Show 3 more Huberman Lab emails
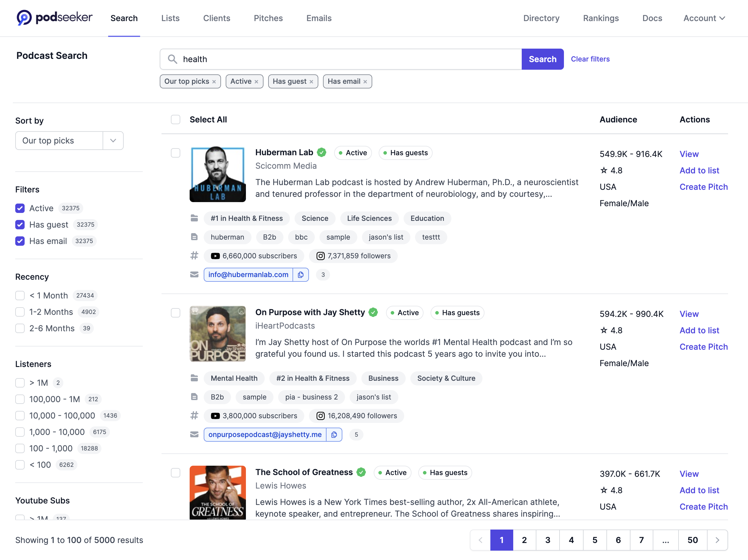This screenshot has width=748, height=560. (323, 275)
